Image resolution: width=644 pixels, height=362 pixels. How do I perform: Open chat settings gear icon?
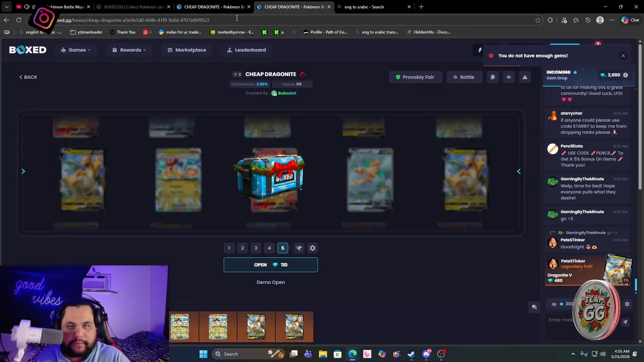627,304
